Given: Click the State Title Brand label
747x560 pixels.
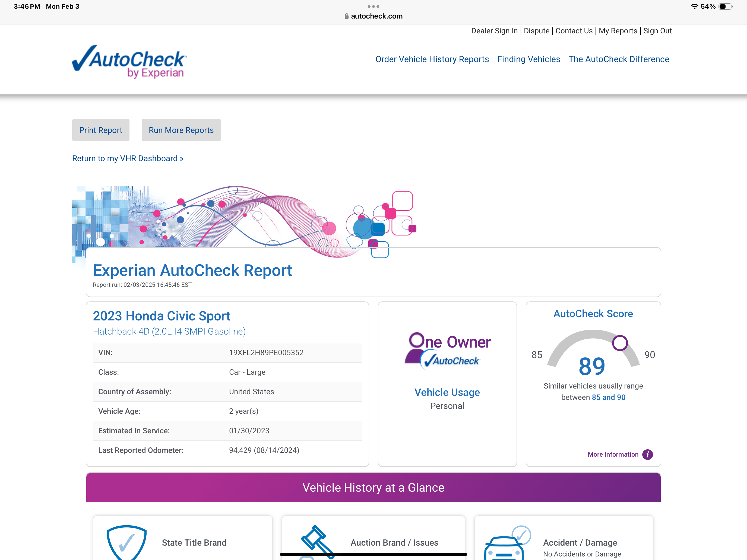Looking at the screenshot, I should (x=194, y=542).
